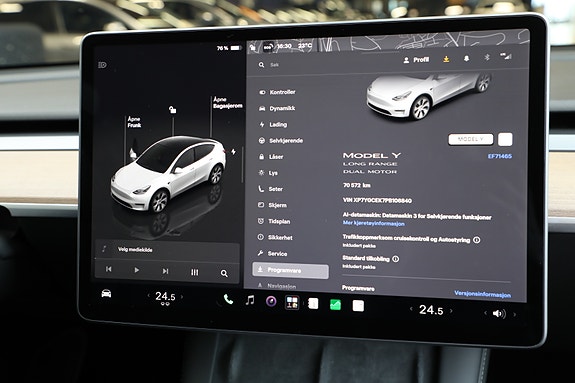
Task: Open the Music app icon
Action: click(x=250, y=300)
